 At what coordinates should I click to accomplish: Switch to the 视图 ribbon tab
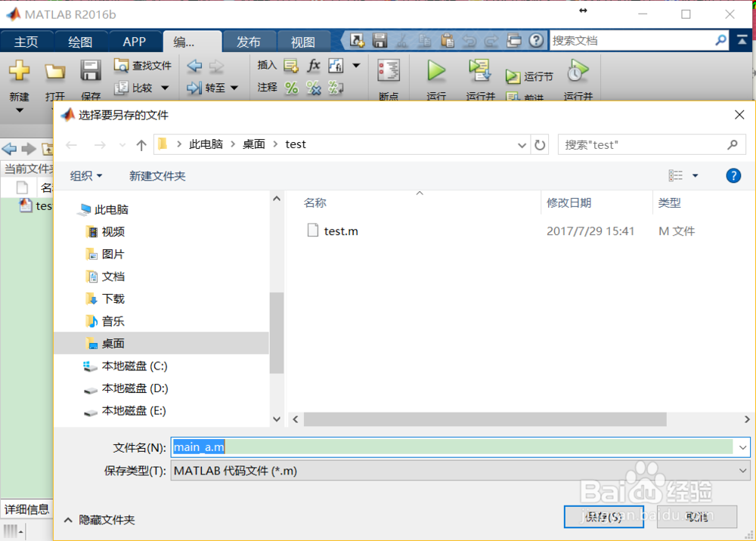coord(304,42)
